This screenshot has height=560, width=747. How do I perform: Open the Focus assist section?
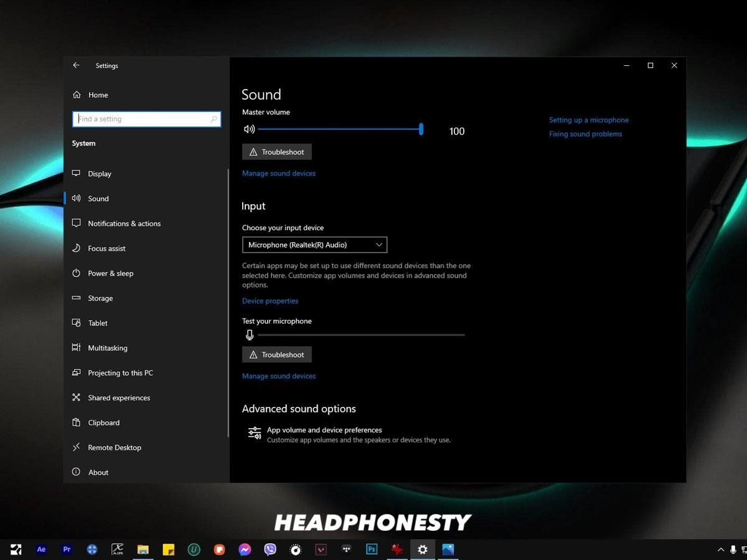click(106, 248)
